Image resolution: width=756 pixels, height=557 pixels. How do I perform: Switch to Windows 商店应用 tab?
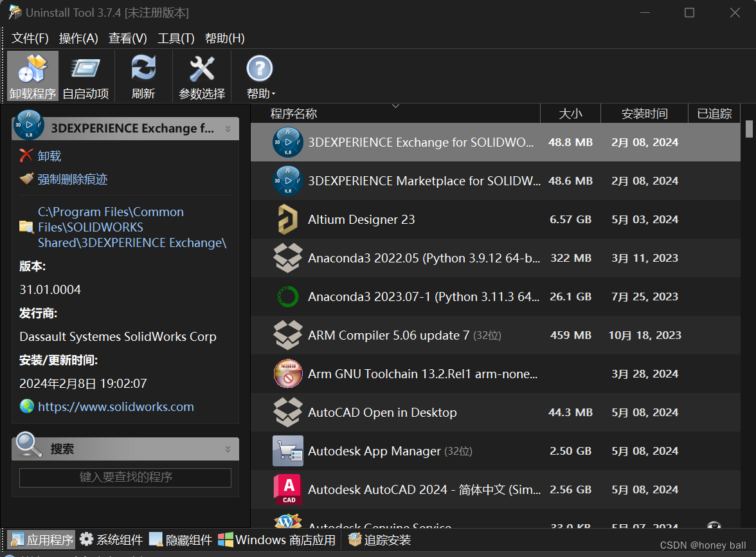276,540
